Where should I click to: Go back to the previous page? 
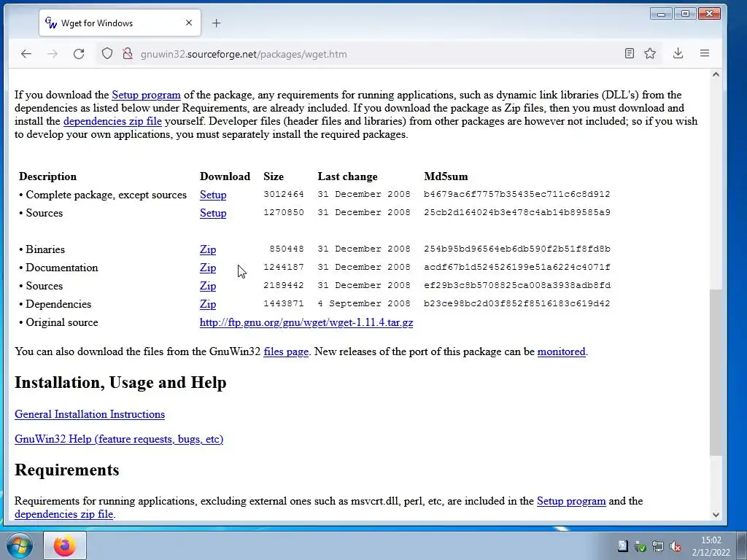[x=26, y=54]
